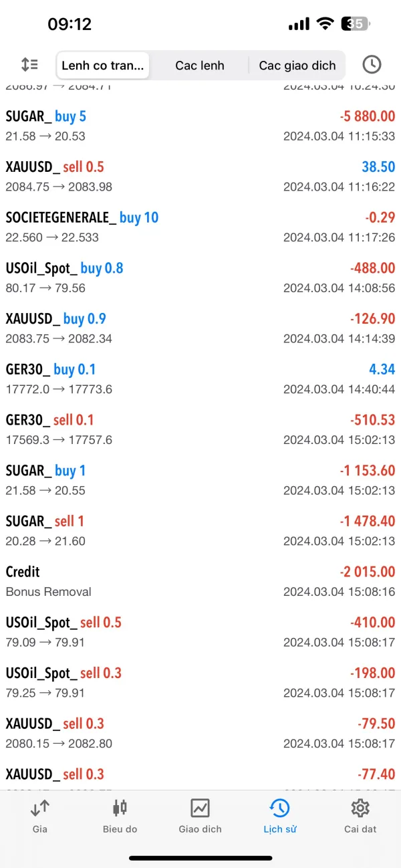This screenshot has width=401, height=868.
Task: Open the Gia quotes arrows icon
Action: [39, 808]
